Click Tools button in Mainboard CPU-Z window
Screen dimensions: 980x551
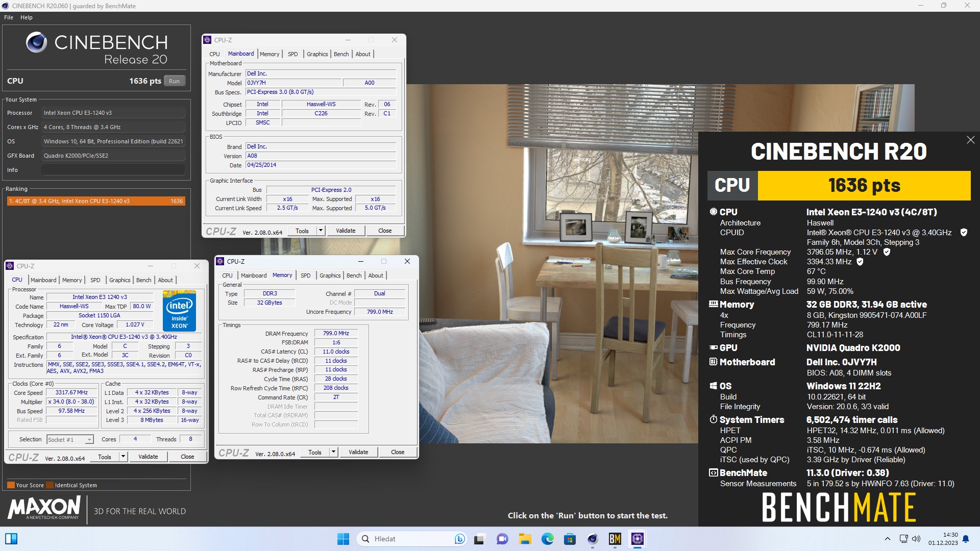click(x=302, y=231)
